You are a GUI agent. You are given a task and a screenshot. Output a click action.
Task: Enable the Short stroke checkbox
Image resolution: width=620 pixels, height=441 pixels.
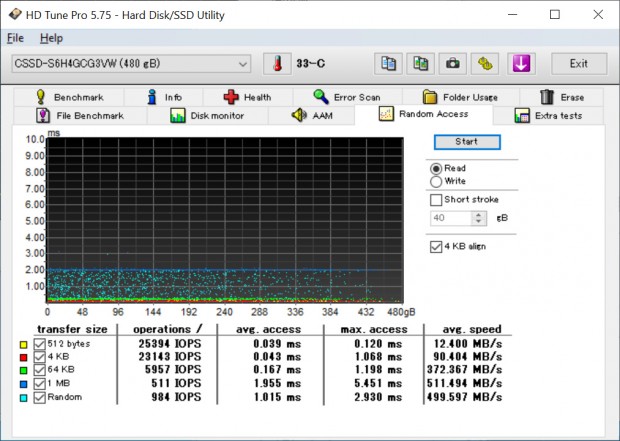[436, 200]
